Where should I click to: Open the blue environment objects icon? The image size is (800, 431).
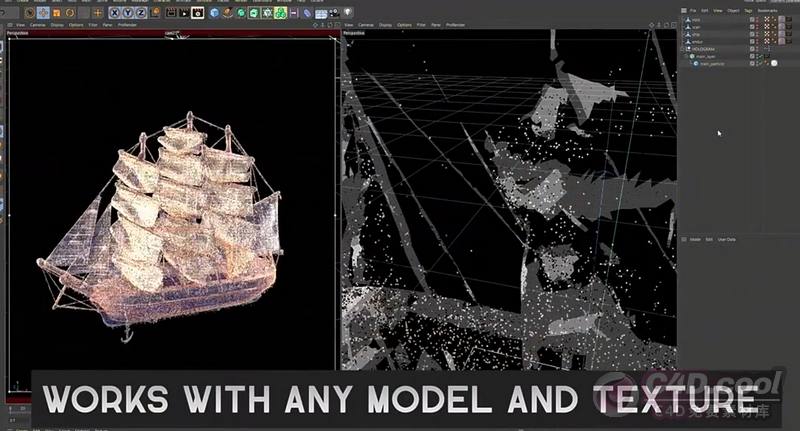click(x=308, y=12)
